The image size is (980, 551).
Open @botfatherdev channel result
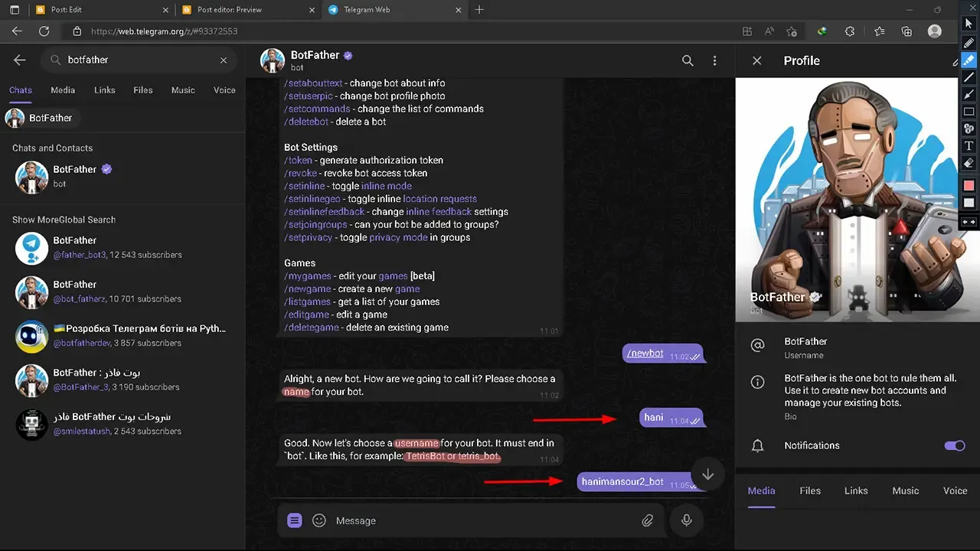122,335
